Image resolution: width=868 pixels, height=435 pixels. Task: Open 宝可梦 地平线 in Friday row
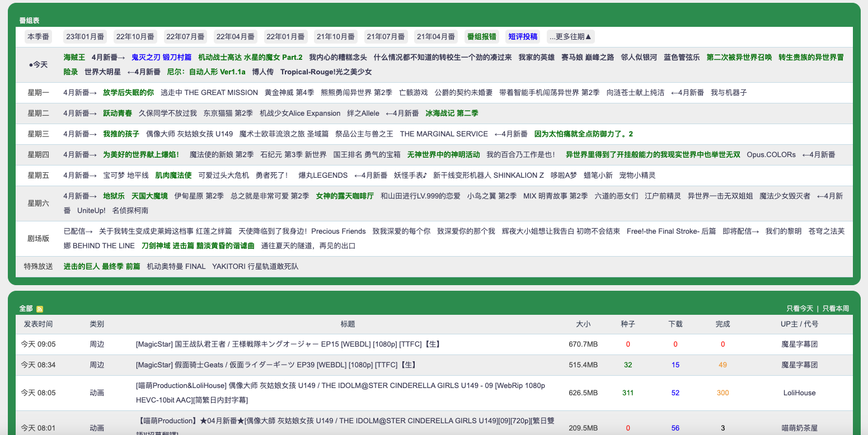(x=126, y=176)
